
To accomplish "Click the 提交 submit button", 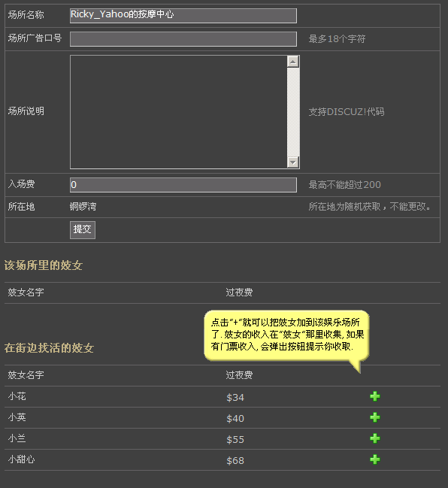I will click(83, 229).
